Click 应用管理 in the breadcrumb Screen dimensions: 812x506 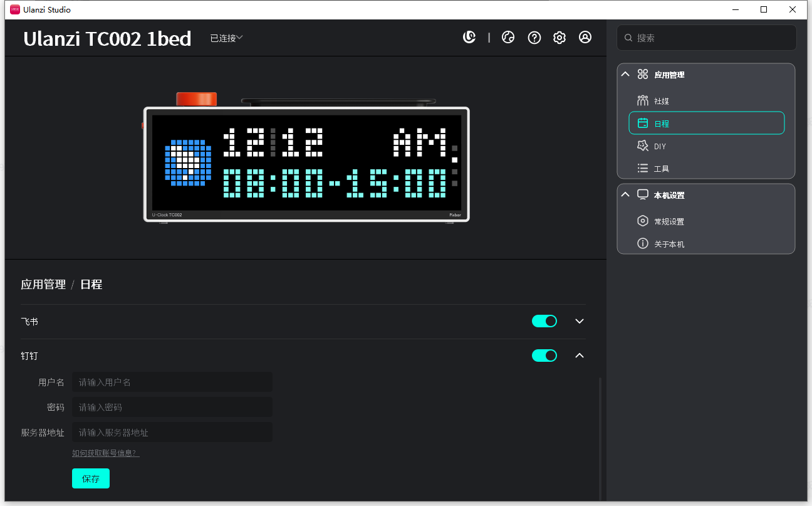click(x=43, y=284)
